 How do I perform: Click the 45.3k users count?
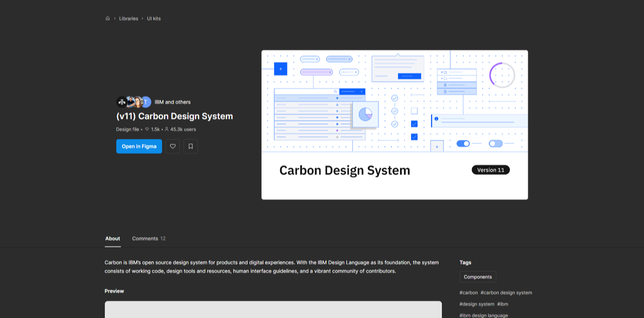click(180, 129)
